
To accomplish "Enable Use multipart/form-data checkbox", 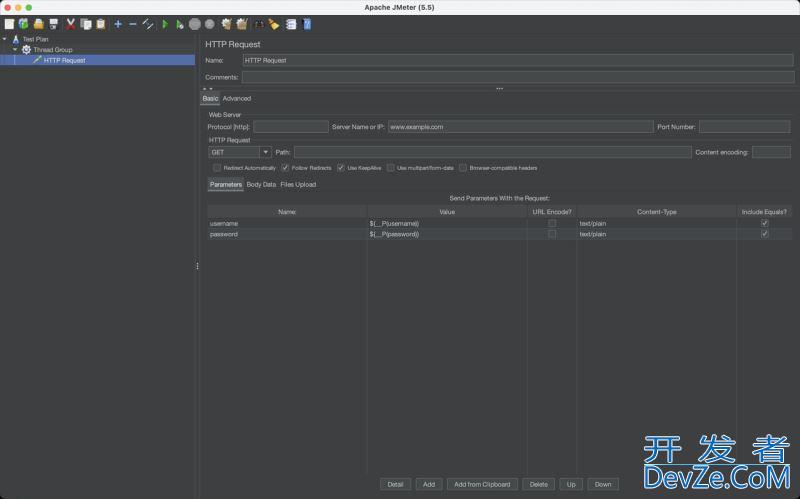I will click(x=390, y=168).
